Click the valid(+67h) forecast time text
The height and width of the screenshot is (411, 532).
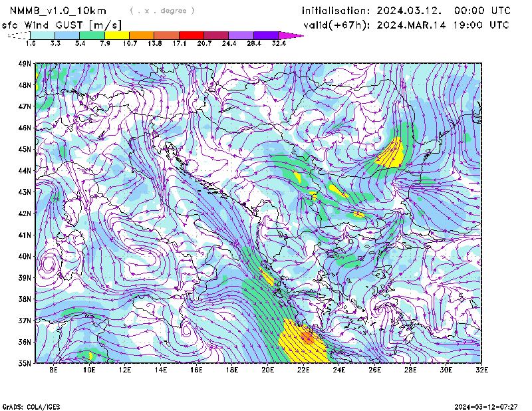[x=406, y=25]
